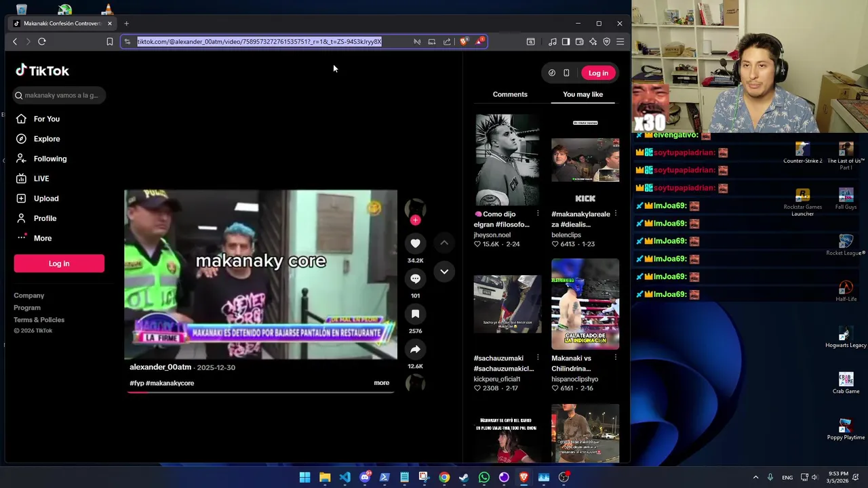Click the sidebar Log in button

pos(59,263)
